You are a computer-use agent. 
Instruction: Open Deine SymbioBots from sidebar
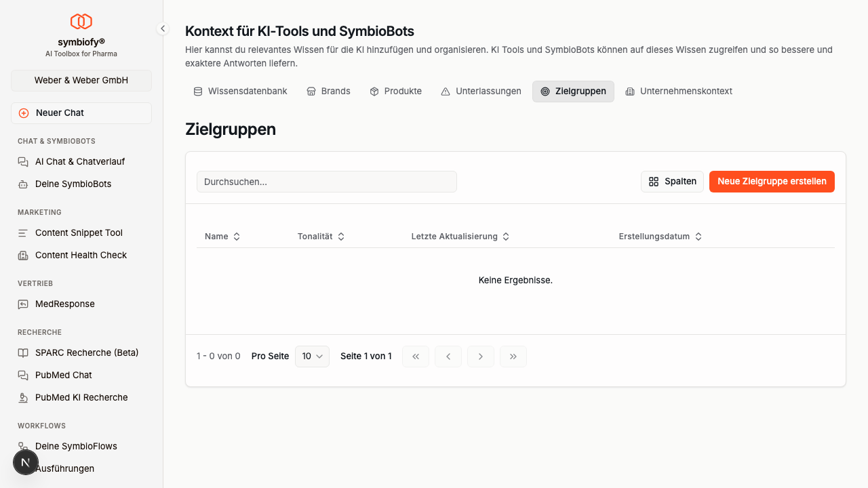[x=73, y=184]
